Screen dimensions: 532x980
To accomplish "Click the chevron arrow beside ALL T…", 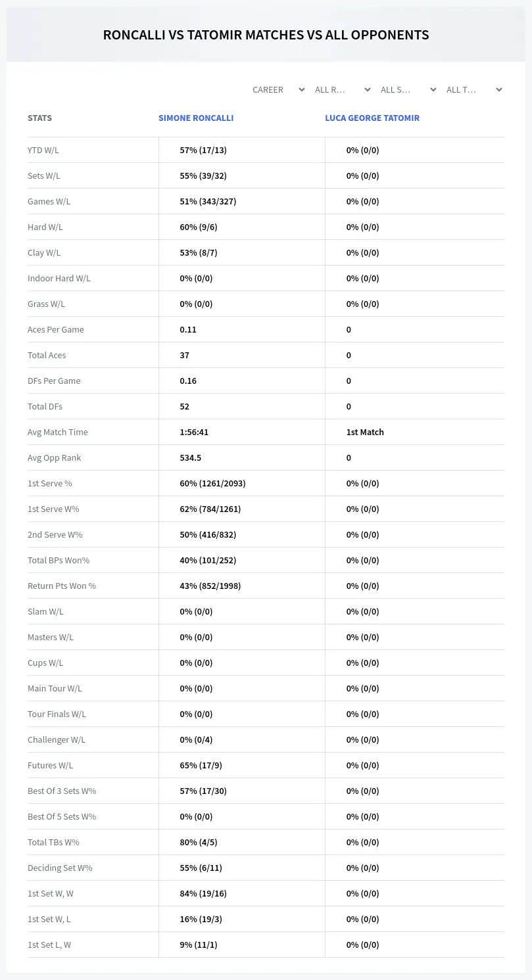I will pyautogui.click(x=499, y=89).
